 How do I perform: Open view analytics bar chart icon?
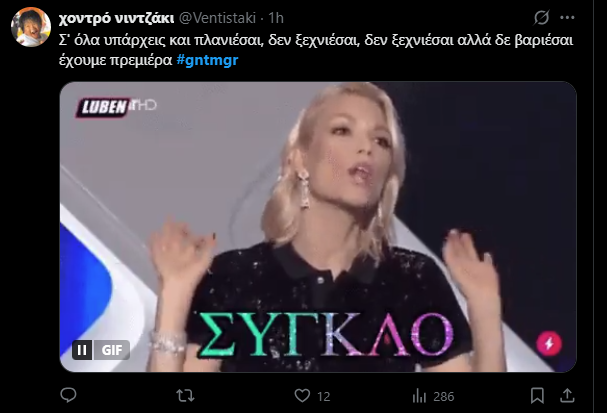click(419, 396)
